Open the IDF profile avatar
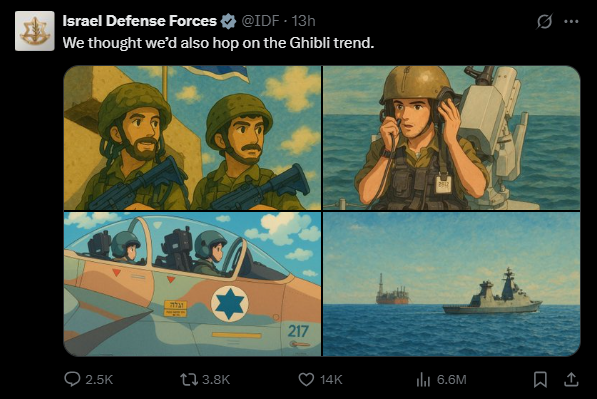Viewport: 597px width, 399px height. [x=35, y=31]
